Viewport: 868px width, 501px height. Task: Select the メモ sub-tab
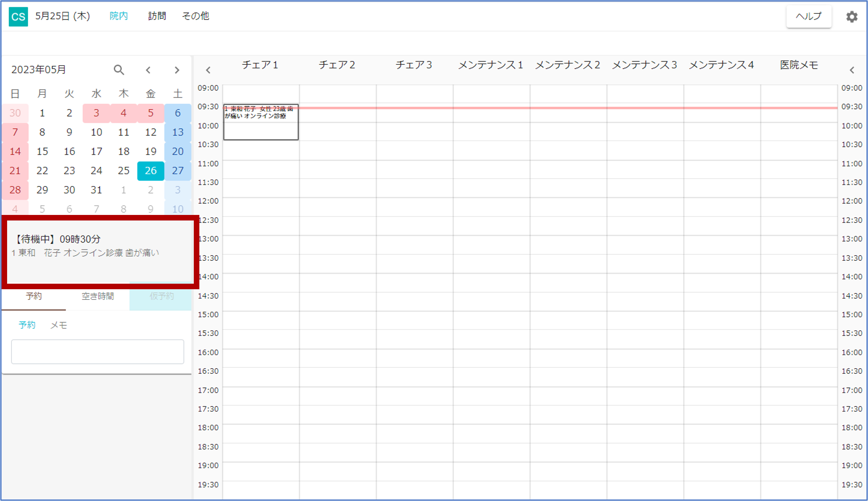[x=58, y=325]
